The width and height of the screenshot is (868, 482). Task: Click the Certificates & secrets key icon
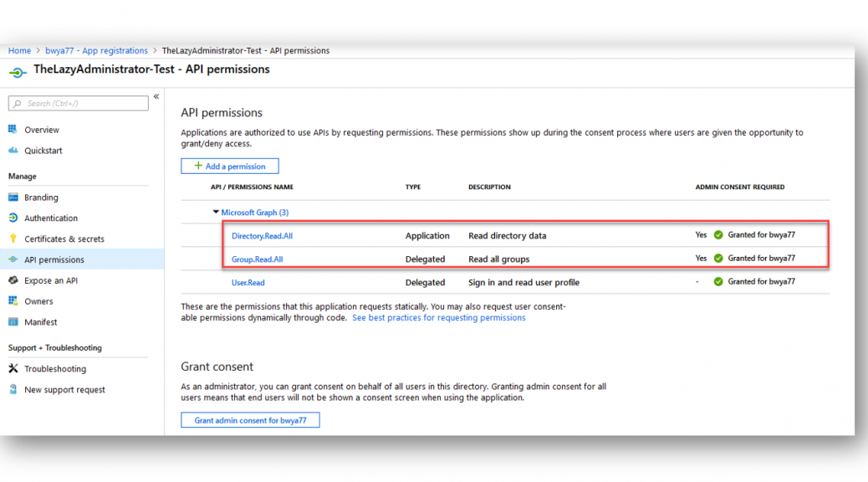13,238
